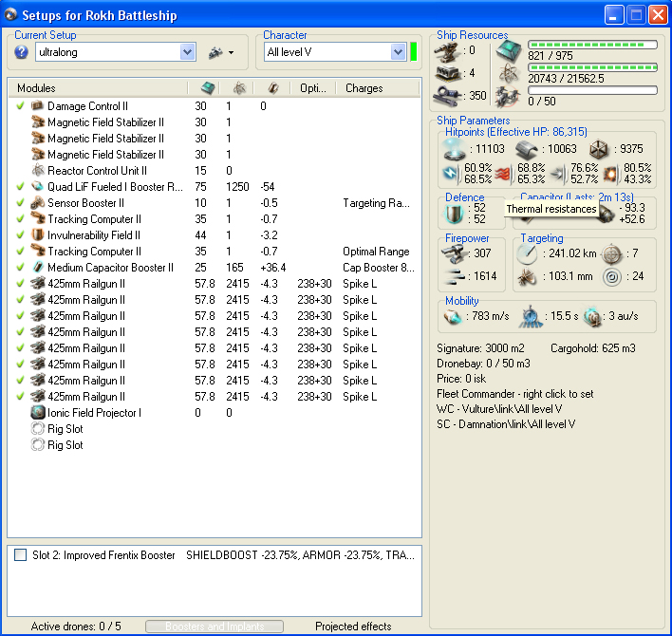Click the Opti... column header

pos(313,88)
